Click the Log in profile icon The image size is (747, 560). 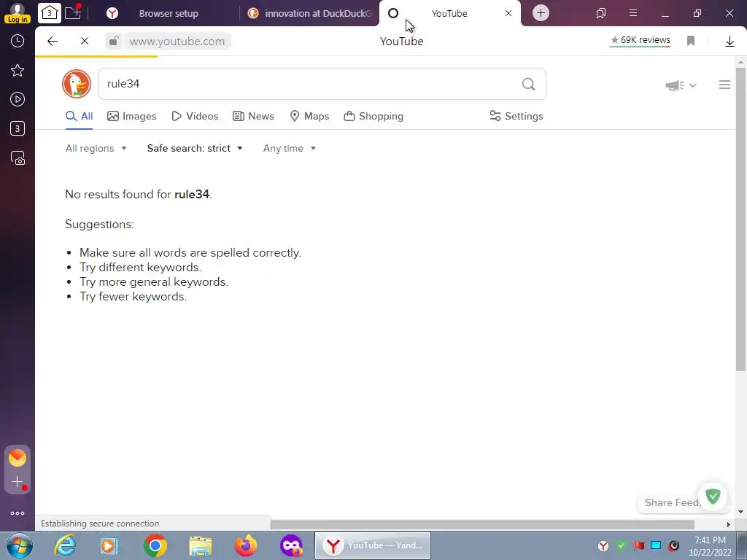pos(18,13)
